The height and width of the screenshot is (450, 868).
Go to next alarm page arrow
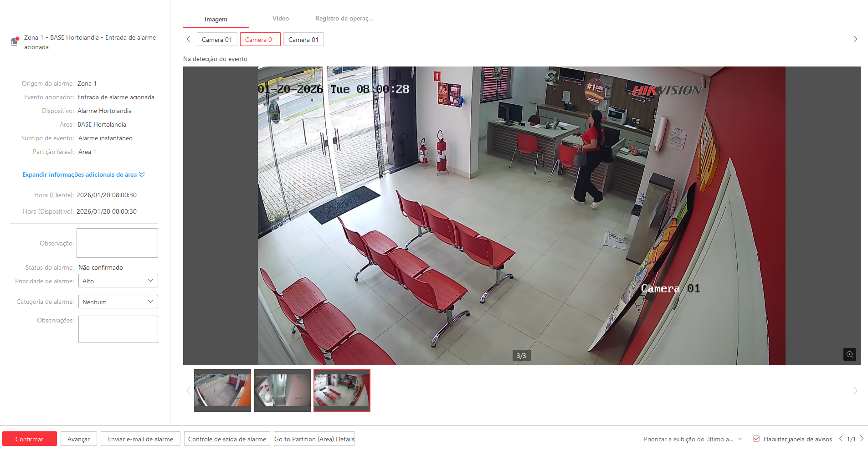pos(862,439)
